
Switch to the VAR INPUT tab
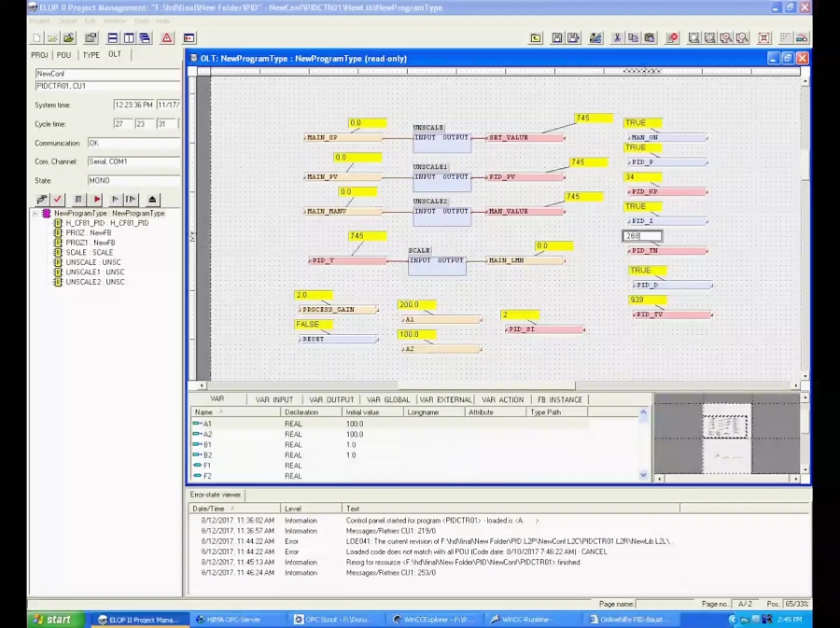[x=274, y=399]
